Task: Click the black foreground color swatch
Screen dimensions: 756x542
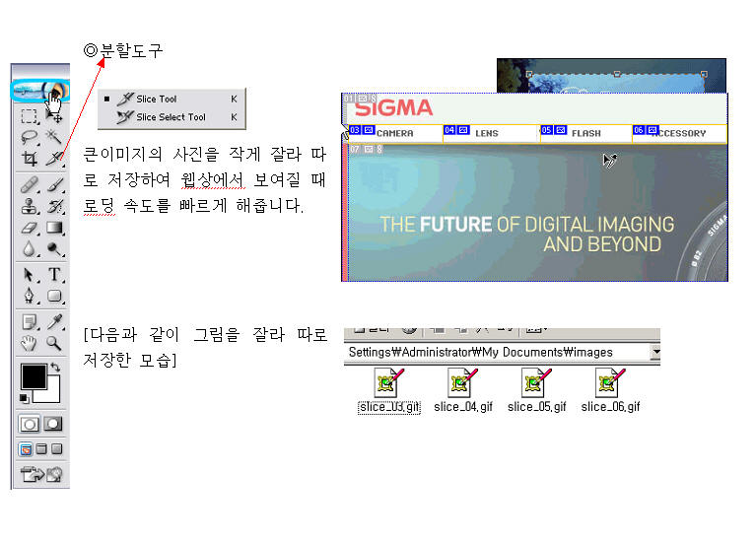Action: [x=33, y=375]
